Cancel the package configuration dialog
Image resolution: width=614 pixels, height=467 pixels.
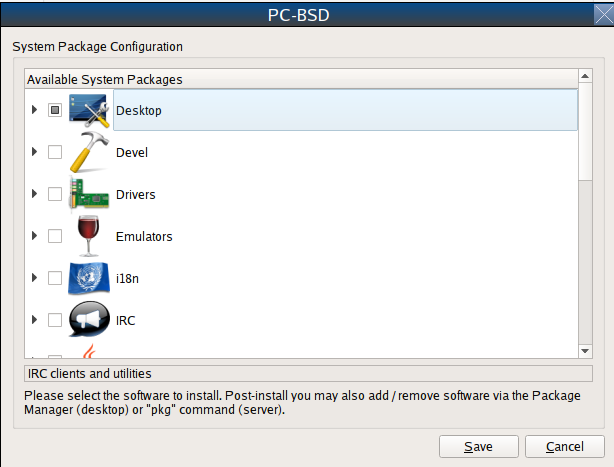click(565, 446)
